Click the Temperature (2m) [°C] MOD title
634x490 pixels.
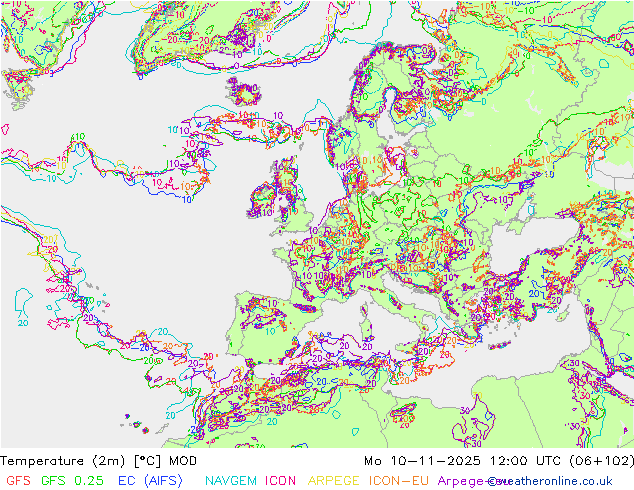tap(98, 461)
